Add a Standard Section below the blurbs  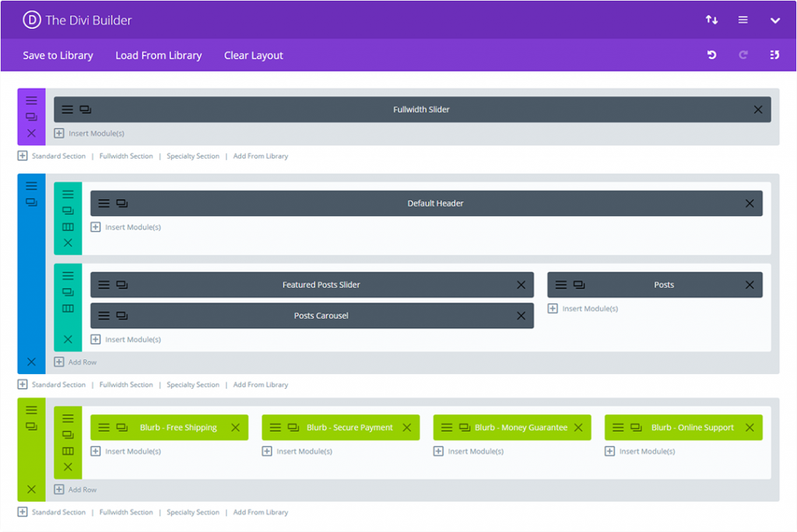pos(58,512)
